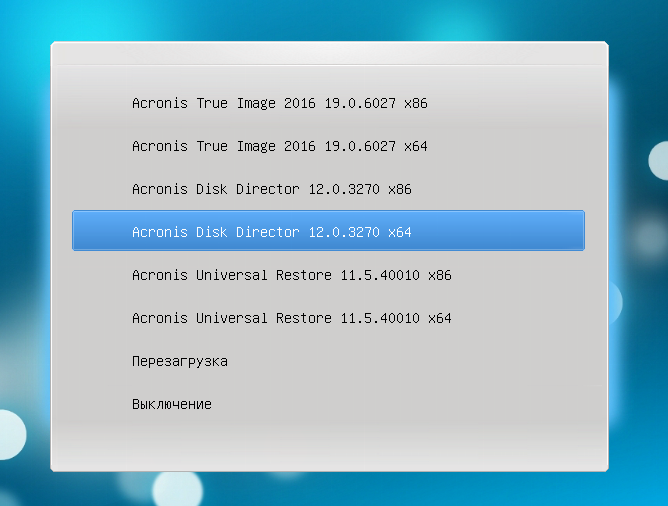Start Acronis Disk Director 12.0.3270 x86
Viewport: 668px width, 506px height.
tap(272, 189)
